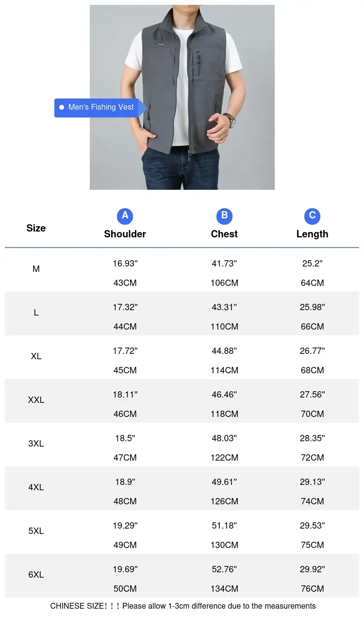Select the L size row label
This screenshot has width=364, height=631.
click(36, 313)
